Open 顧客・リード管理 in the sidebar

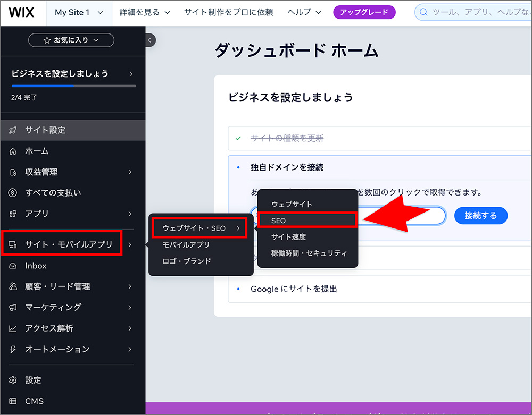coord(73,286)
